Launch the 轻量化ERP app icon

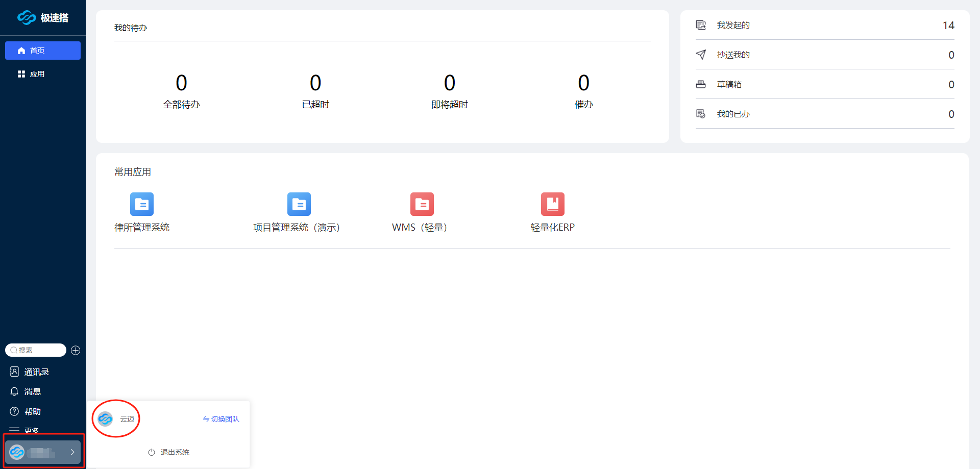[552, 204]
